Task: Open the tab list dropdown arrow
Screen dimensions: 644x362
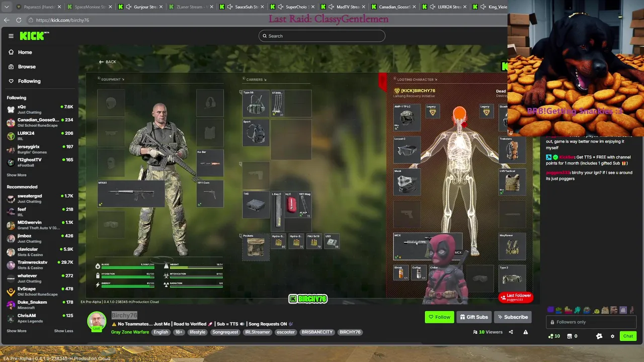Action: click(7, 7)
